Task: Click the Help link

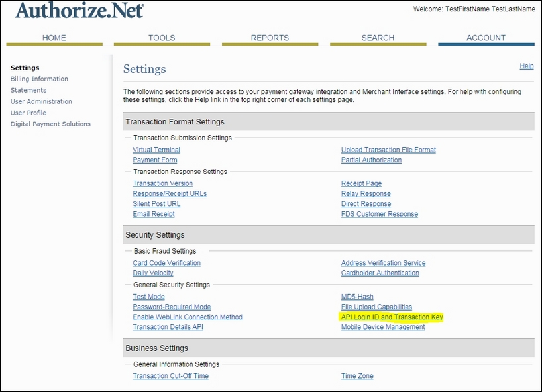Action: (x=527, y=66)
